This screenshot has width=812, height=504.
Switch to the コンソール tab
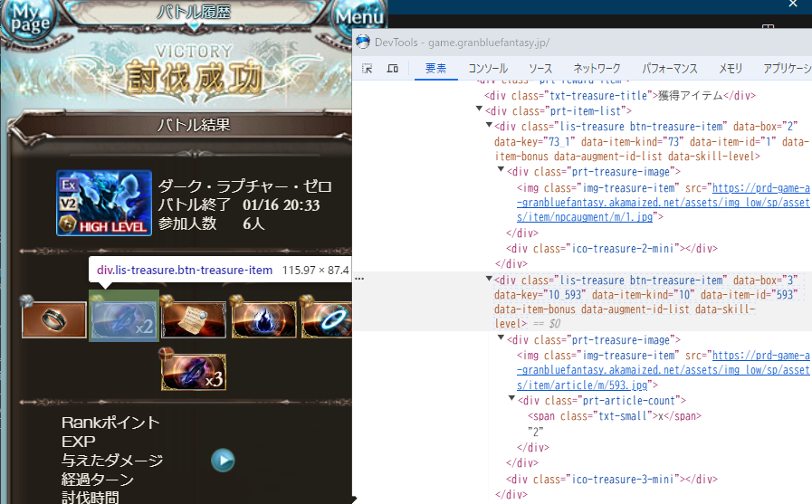pyautogui.click(x=488, y=68)
